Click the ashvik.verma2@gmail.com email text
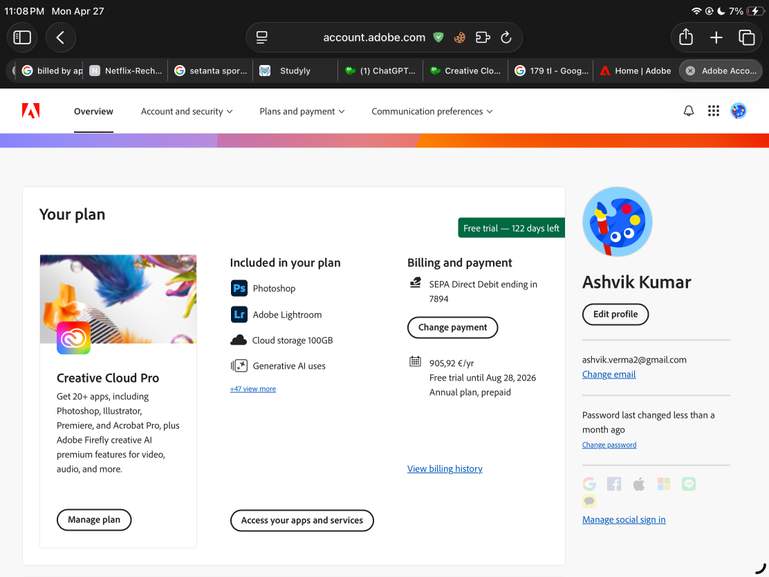The image size is (769, 577). (634, 360)
